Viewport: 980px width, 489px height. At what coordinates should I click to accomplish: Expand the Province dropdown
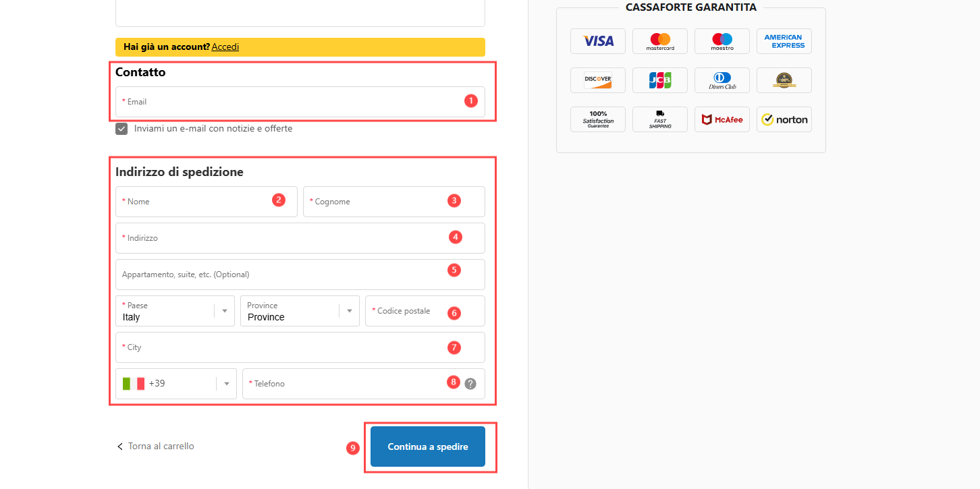[x=300, y=311]
